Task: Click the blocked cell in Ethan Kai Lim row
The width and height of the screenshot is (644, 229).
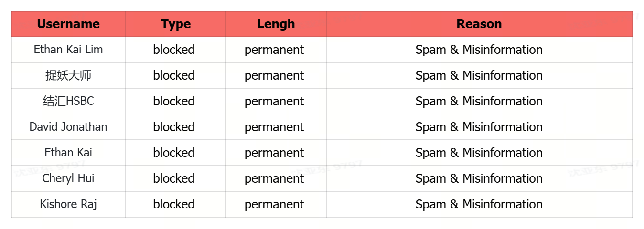Action: coord(174,50)
